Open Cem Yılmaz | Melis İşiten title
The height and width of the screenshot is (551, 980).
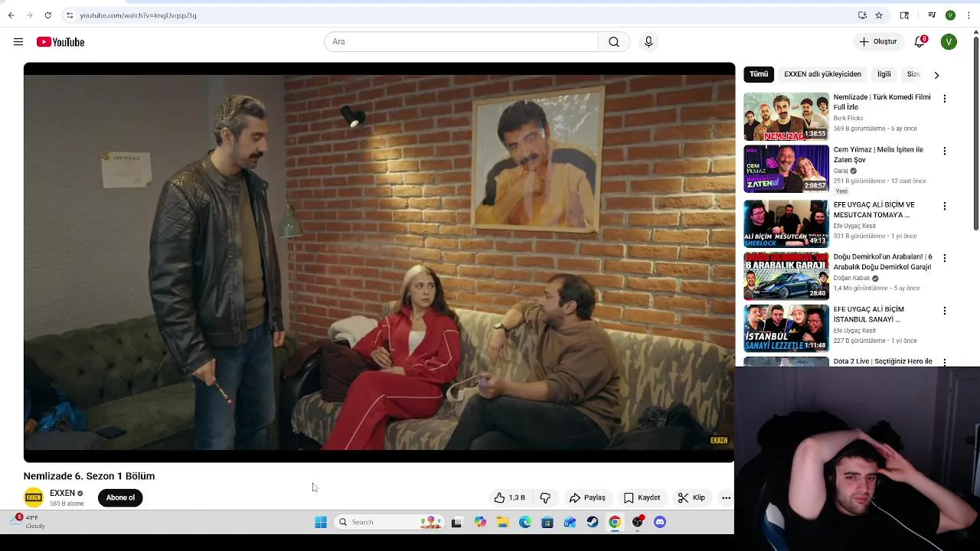[x=878, y=155]
